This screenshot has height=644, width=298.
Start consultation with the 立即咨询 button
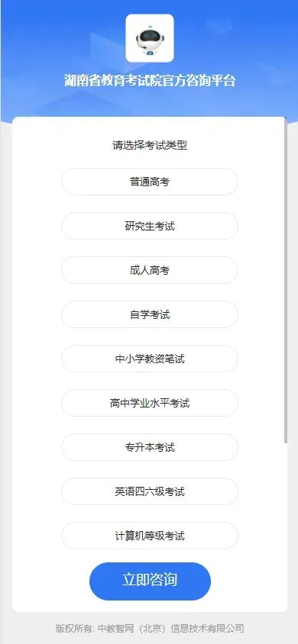point(150,581)
